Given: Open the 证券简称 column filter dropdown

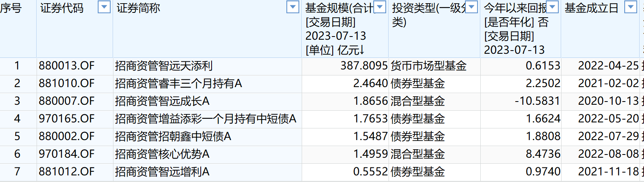Looking at the screenshot, I should click(x=292, y=7).
